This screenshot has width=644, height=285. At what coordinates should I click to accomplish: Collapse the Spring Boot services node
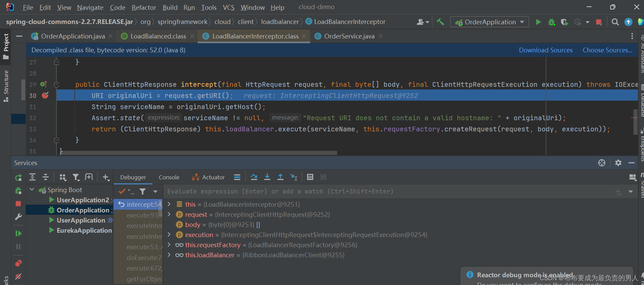32,190
